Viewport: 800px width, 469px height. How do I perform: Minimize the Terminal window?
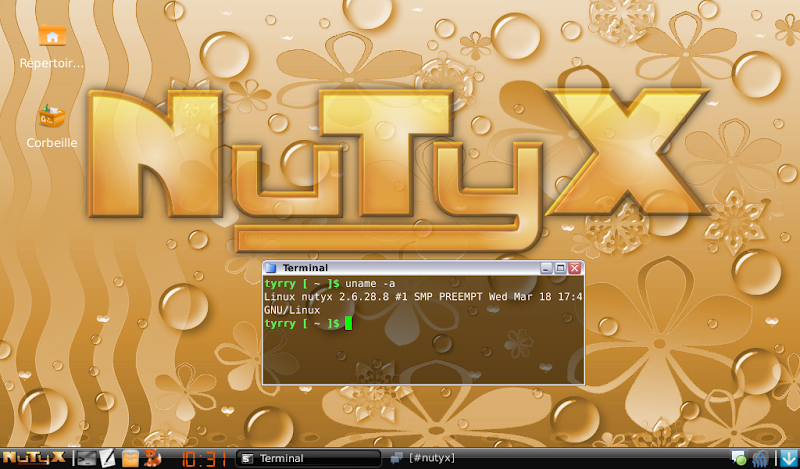tap(546, 268)
